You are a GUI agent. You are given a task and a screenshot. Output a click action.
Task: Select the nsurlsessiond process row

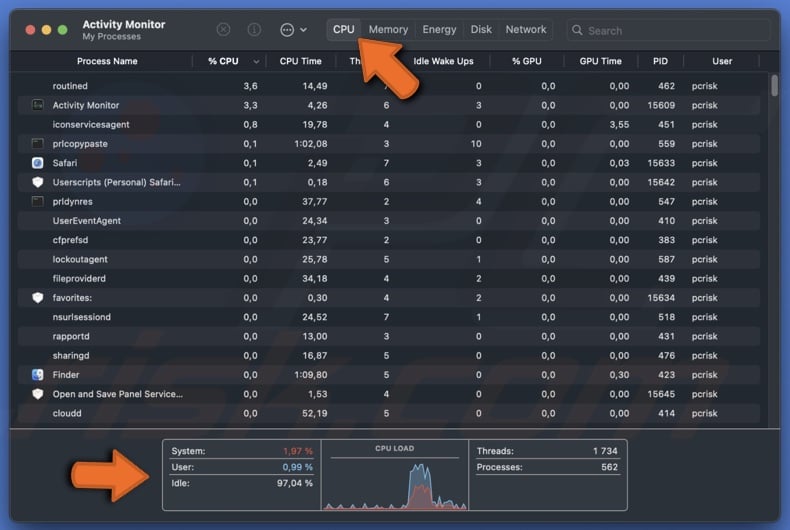388,317
